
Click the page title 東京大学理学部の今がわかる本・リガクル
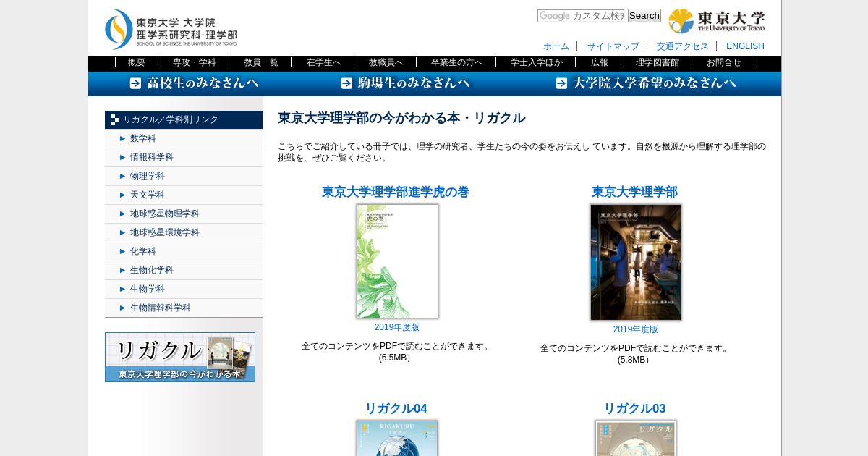click(x=401, y=118)
